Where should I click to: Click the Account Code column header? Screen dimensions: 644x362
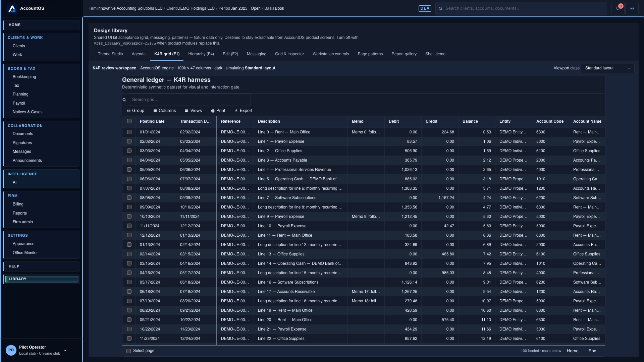point(550,121)
